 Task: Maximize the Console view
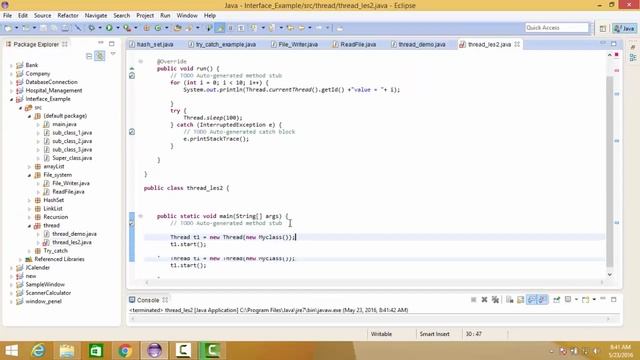613,300
